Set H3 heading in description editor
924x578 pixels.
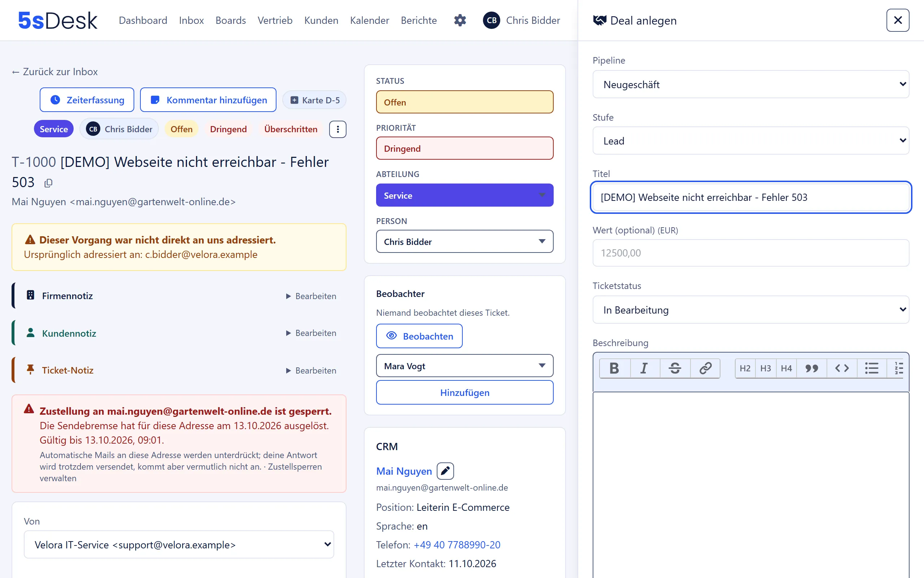point(766,368)
